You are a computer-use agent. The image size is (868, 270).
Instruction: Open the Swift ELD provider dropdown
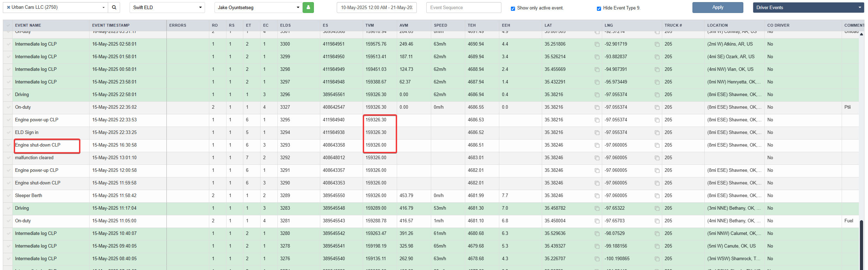[x=167, y=7]
